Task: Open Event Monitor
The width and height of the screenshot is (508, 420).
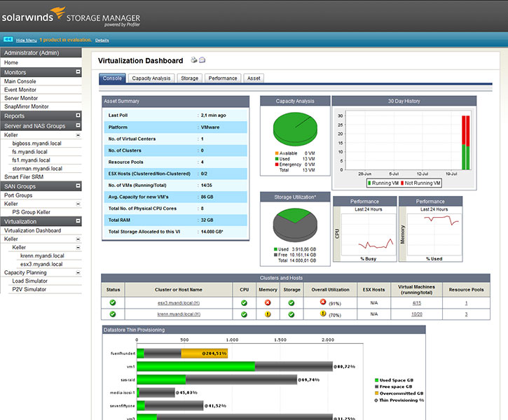Action: [20, 90]
